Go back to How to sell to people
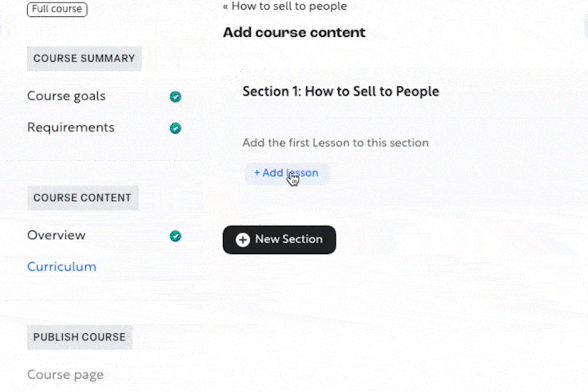588x392 pixels. point(289,7)
